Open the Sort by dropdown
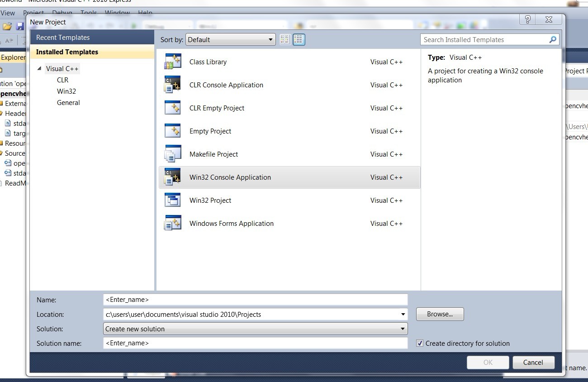The width and height of the screenshot is (588, 382). coord(270,39)
